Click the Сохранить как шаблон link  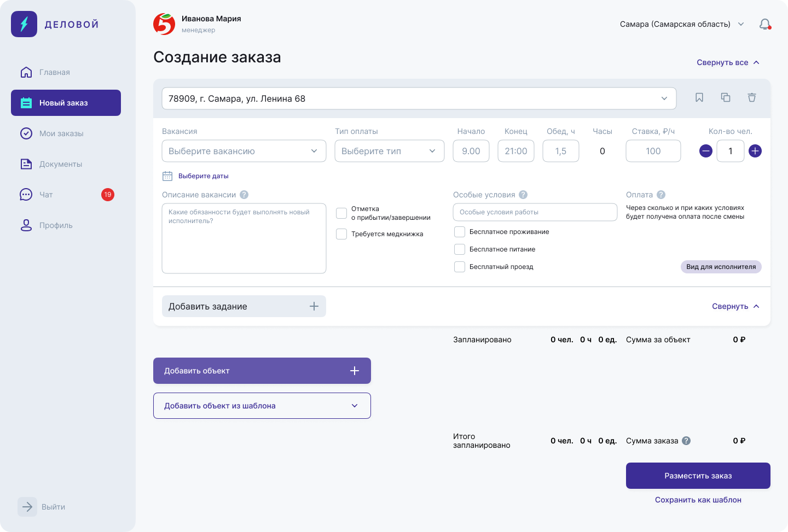coord(698,500)
